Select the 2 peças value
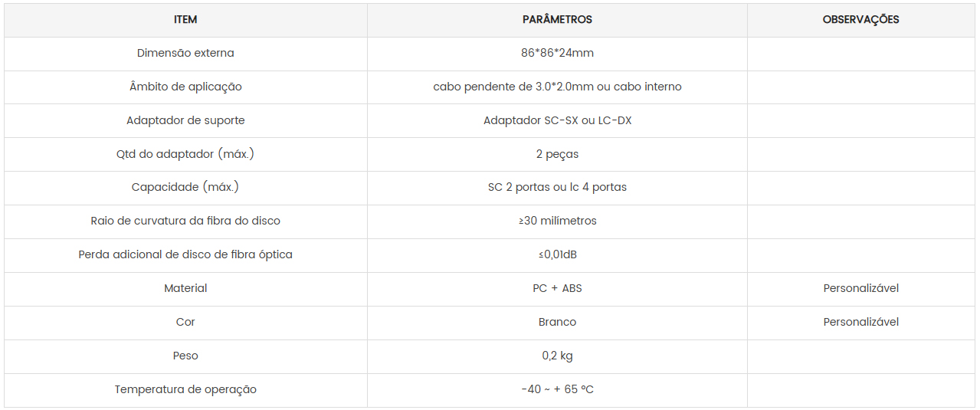This screenshot has width=980, height=410. [x=557, y=154]
